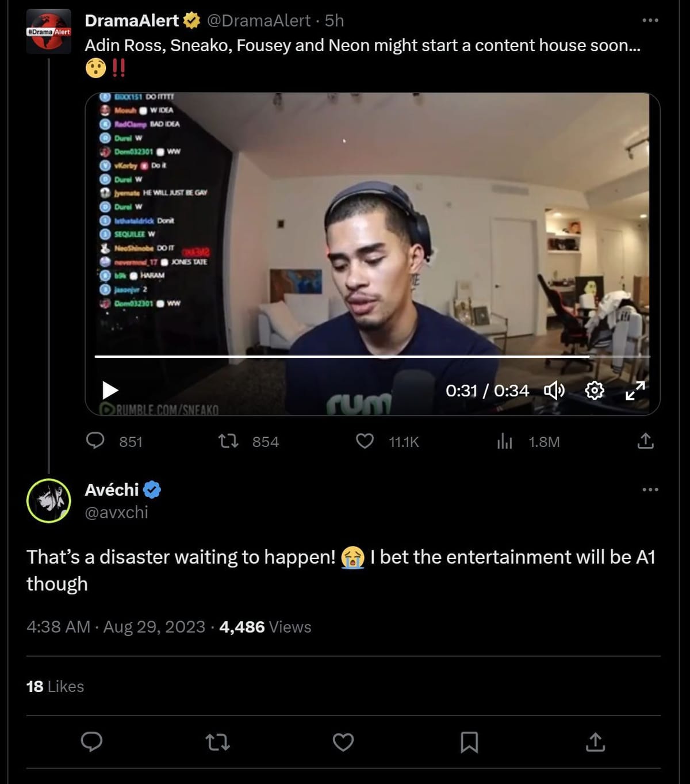View the 18 Likes list
Image resolution: width=690 pixels, height=784 pixels.
click(x=53, y=686)
